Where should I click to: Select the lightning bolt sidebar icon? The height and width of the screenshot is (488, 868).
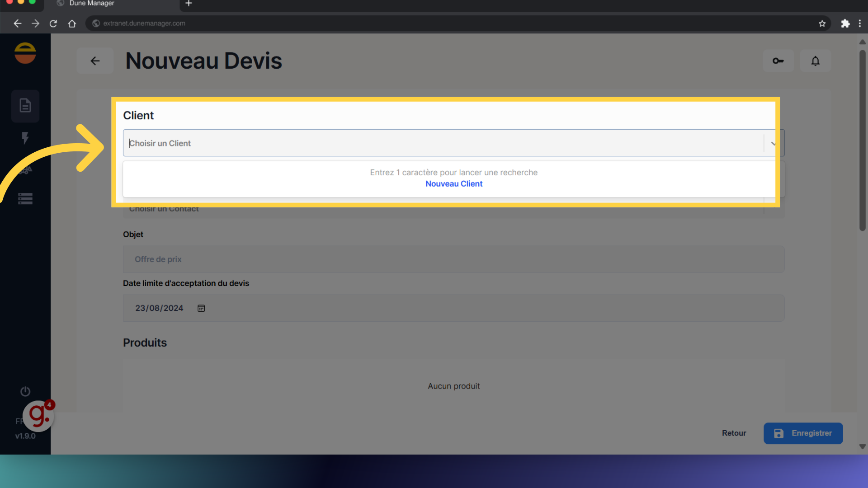[x=25, y=138]
